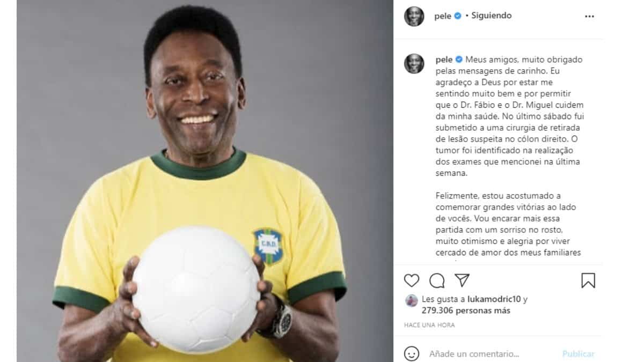The image size is (644, 362).
Task: Open the three-dot options menu
Action: click(x=589, y=17)
